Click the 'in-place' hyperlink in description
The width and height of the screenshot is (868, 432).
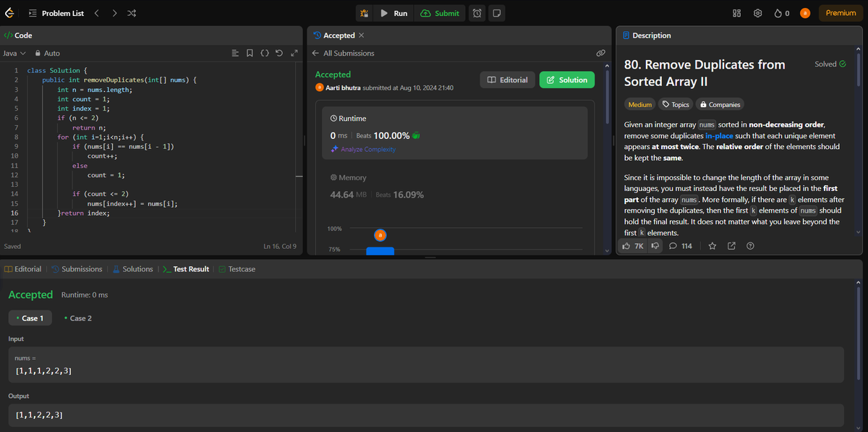[x=719, y=135]
